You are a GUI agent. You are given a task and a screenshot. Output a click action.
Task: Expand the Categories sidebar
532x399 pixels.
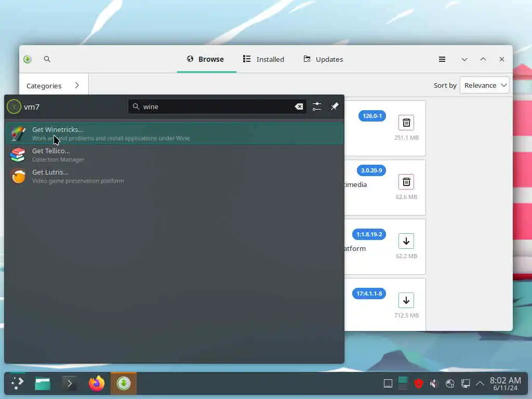click(54, 86)
